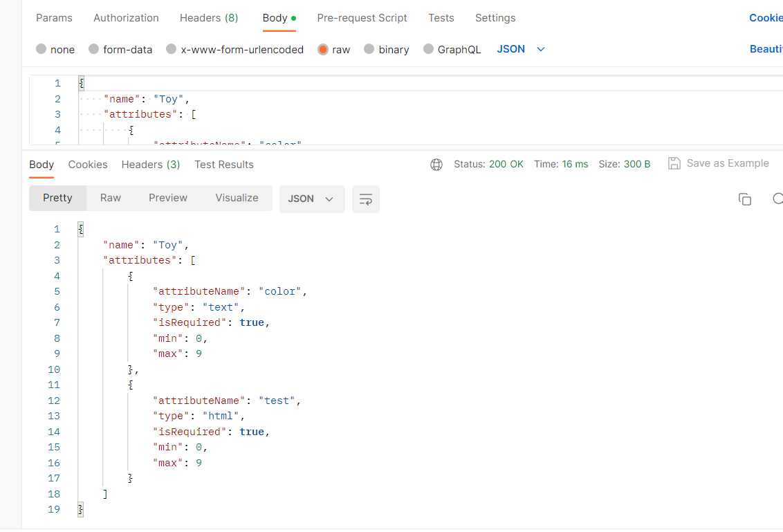Toggle the wrap lines icon
Viewport: 783px width, 532px height.
click(x=365, y=199)
